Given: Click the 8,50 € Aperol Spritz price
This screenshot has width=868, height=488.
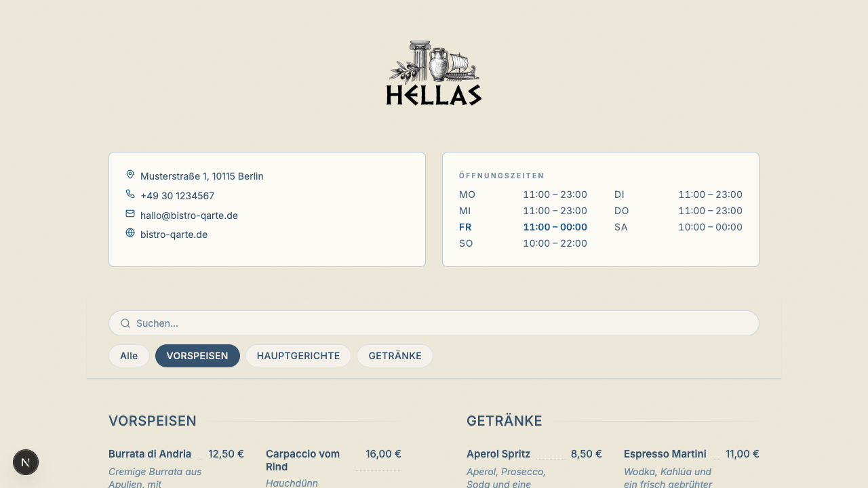Looking at the screenshot, I should (x=587, y=454).
